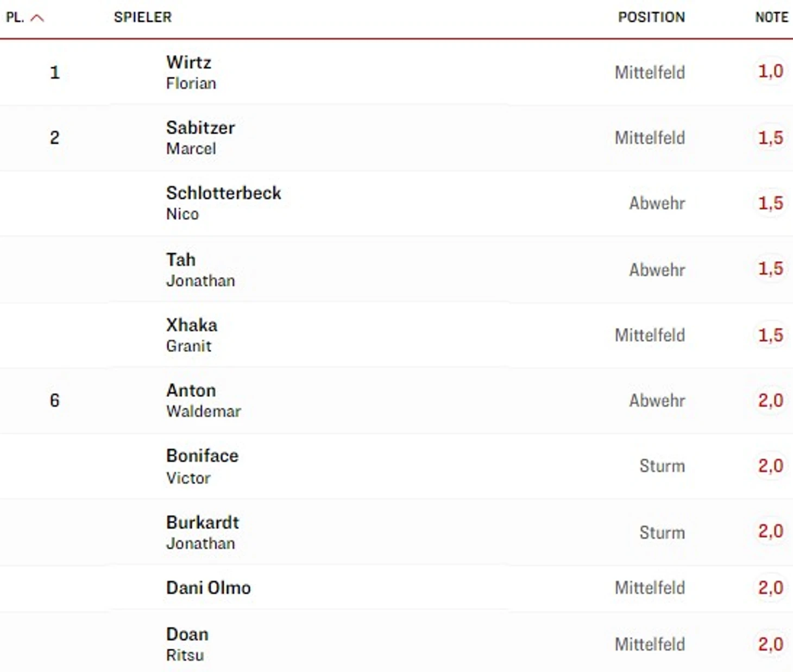
Task: Open player Wirtz Florian
Action: [x=191, y=72]
